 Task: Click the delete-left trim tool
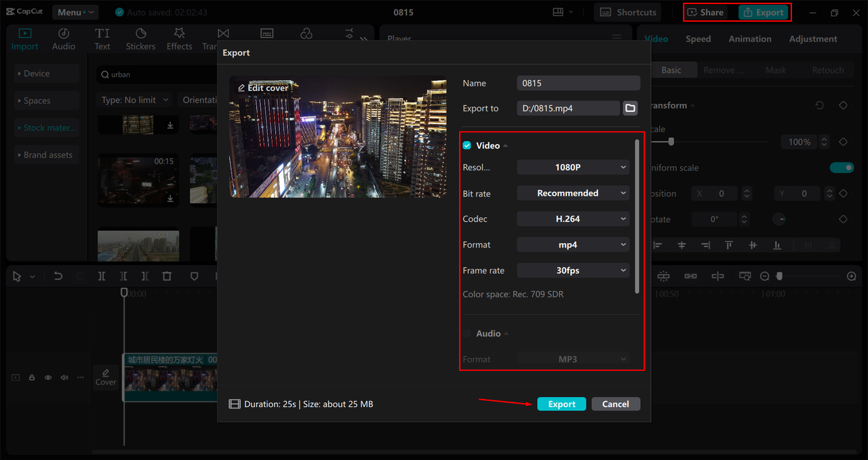coord(123,276)
